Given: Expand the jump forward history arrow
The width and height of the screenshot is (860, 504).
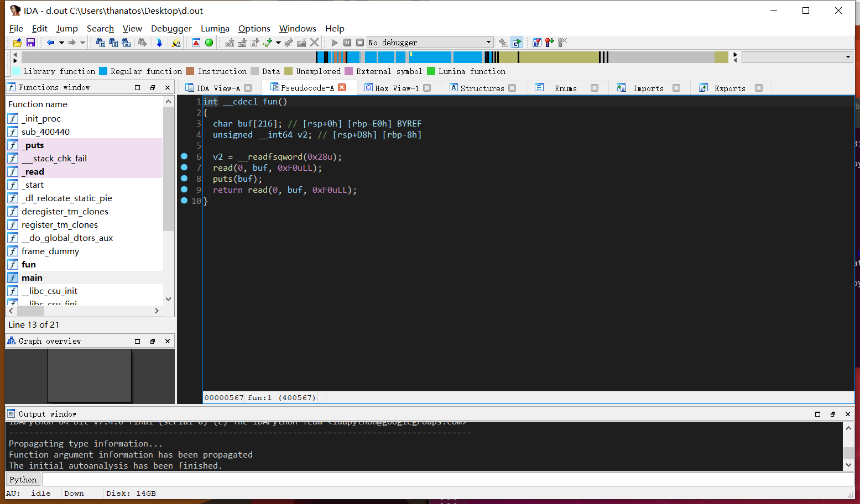Looking at the screenshot, I should tap(82, 43).
